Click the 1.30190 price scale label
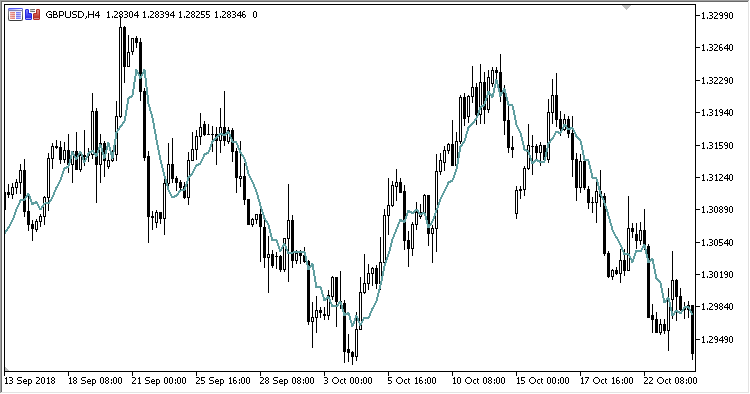750x394 pixels. 717,274
